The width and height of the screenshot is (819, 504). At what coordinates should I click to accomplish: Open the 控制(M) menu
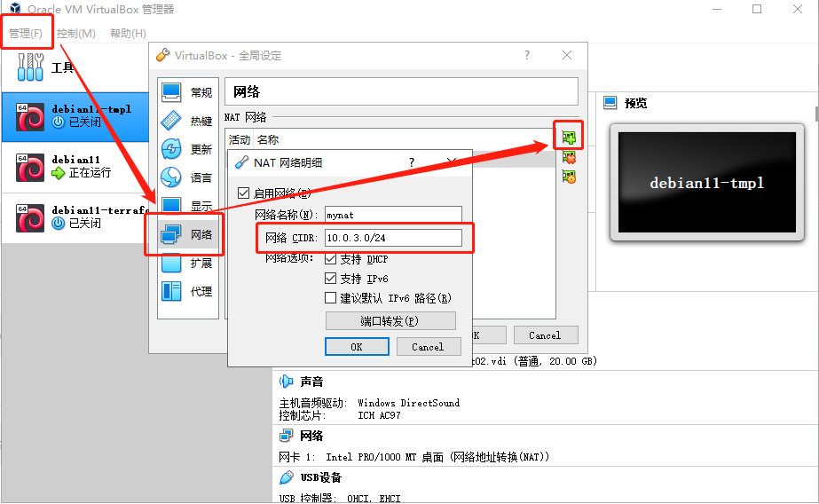point(75,34)
